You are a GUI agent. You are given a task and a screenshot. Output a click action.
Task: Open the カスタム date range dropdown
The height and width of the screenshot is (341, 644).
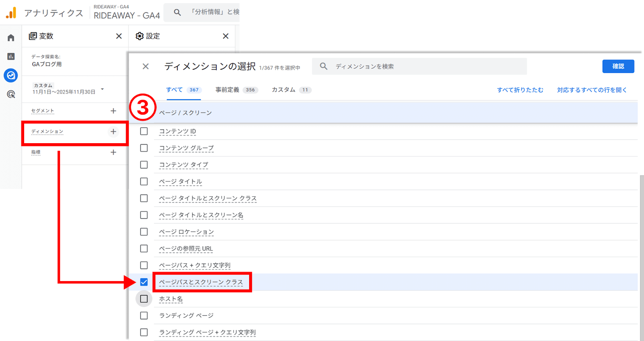point(102,89)
